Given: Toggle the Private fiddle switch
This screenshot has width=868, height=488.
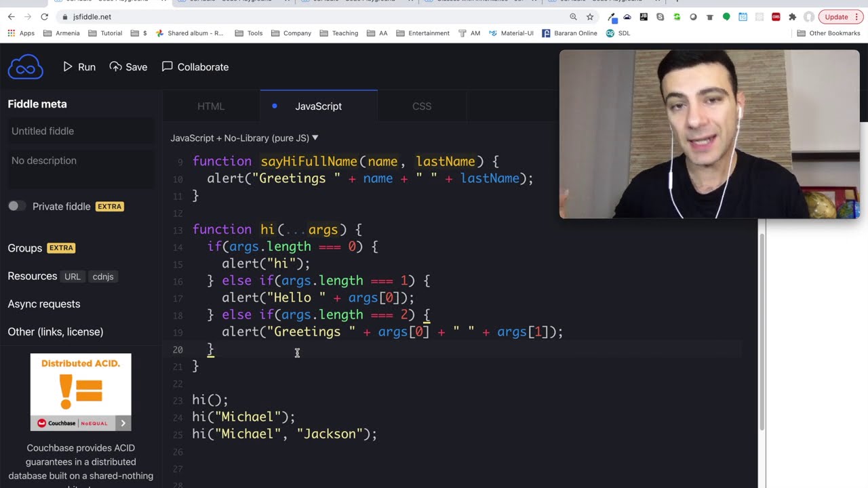Looking at the screenshot, I should click(x=17, y=206).
